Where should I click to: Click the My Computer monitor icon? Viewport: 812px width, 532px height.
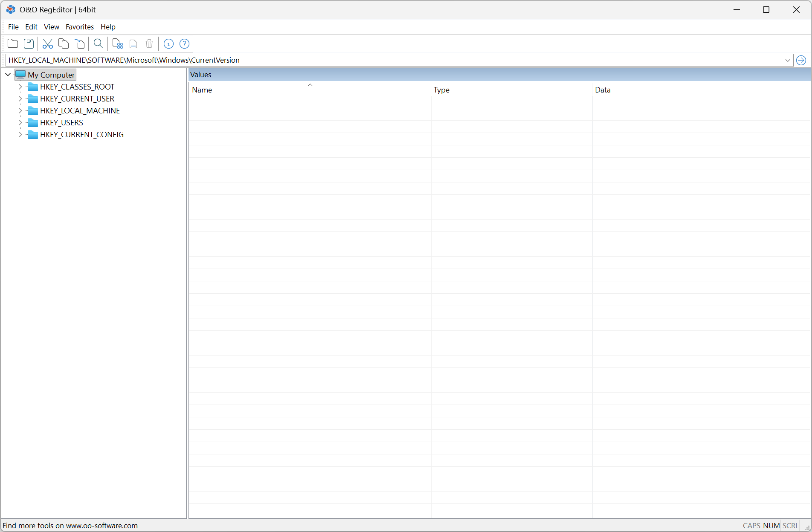pos(20,75)
